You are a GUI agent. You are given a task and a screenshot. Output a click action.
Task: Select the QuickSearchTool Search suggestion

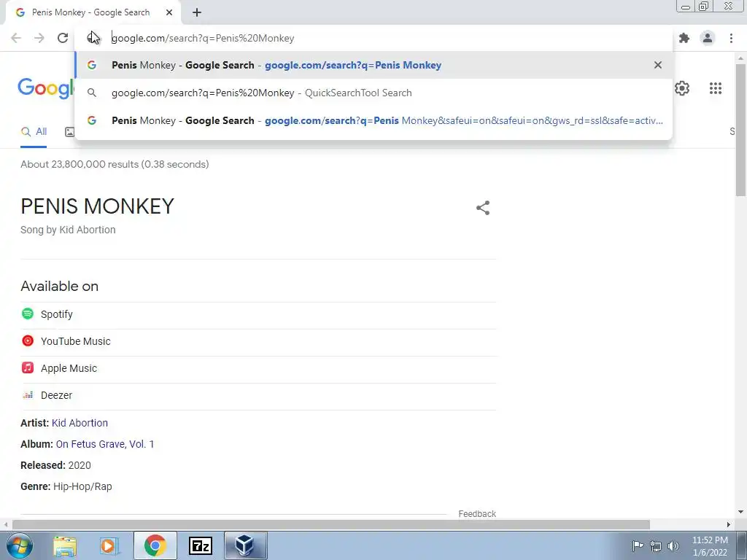373,93
